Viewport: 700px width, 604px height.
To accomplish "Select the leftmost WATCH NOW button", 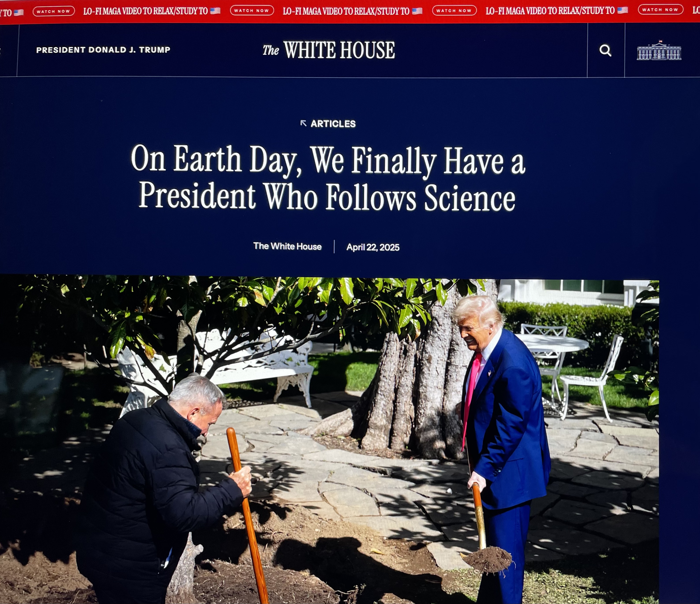I will point(54,11).
